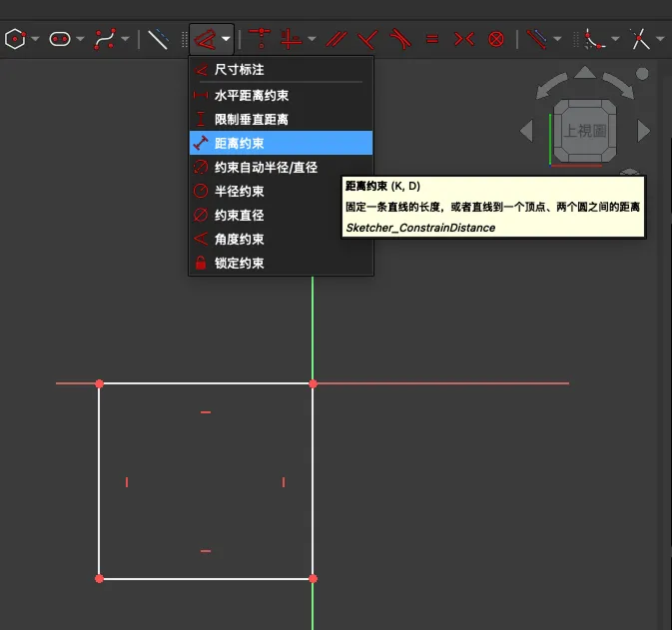The image size is (672, 630).
Task: Click the right arrow of navigation cube
Action: click(644, 130)
